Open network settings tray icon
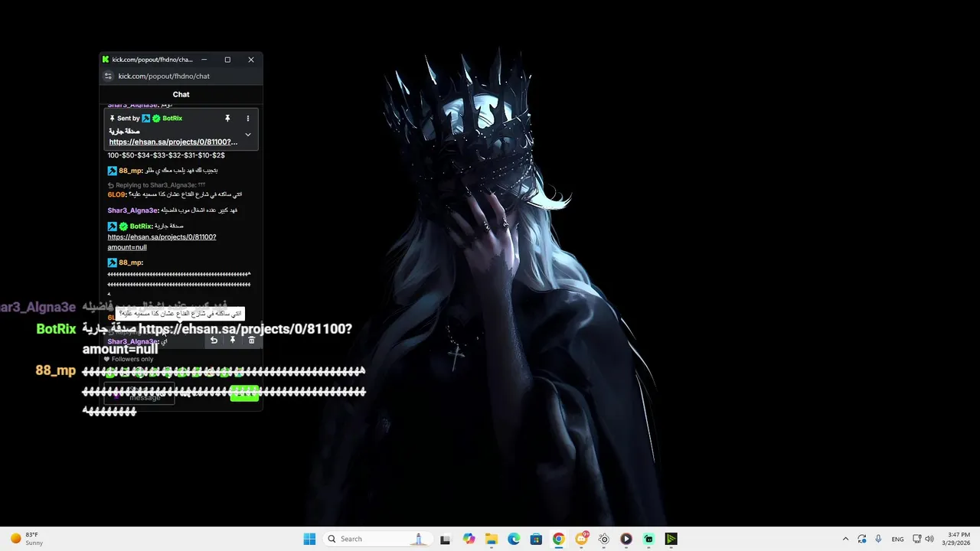The height and width of the screenshot is (551, 980). click(917, 539)
